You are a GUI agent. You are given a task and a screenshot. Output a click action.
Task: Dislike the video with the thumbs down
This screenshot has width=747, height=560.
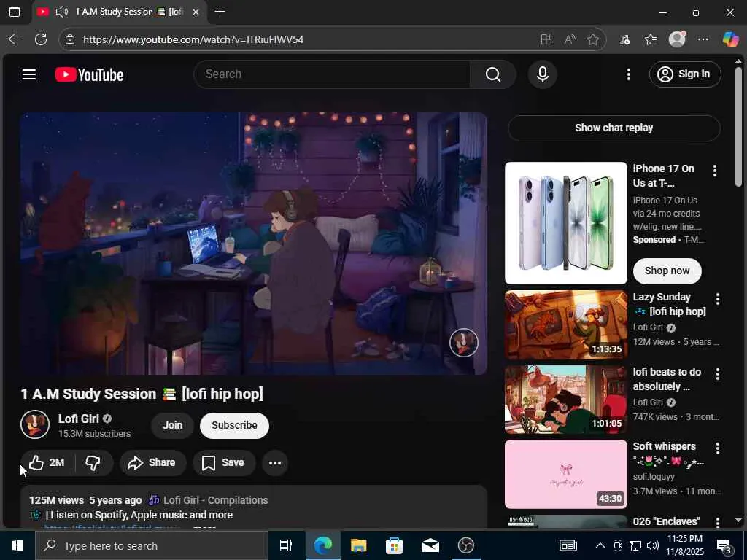93,462
